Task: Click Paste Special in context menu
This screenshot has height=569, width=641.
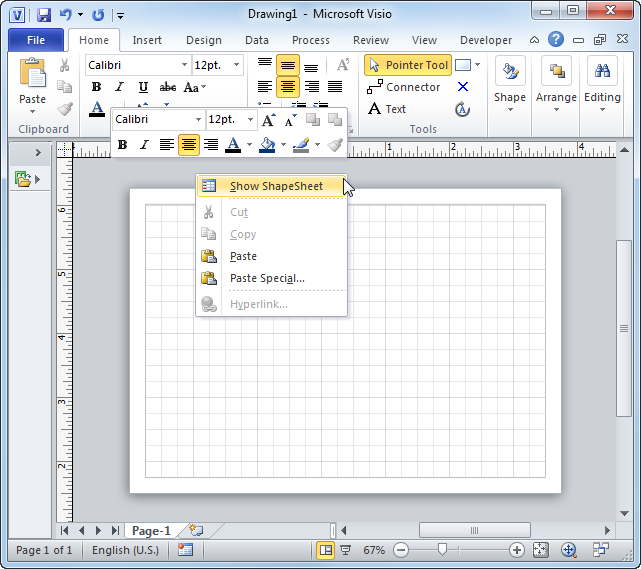Action: (266, 278)
